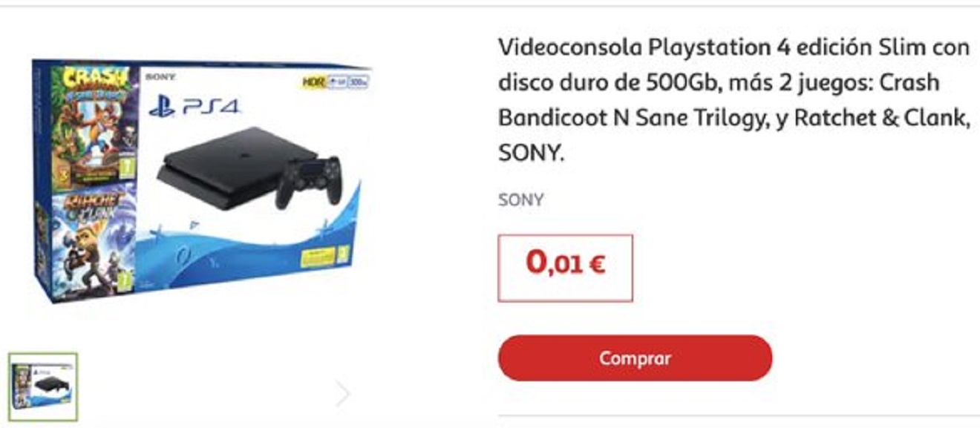The width and height of the screenshot is (980, 428).
Task: Select the PS4 bundle thumbnail below image
Action: pos(43,386)
